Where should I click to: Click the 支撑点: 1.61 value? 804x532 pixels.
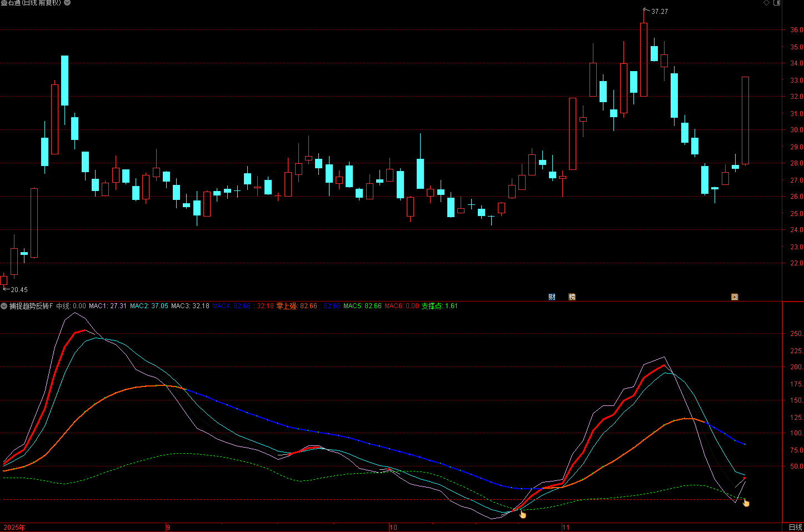(x=440, y=306)
